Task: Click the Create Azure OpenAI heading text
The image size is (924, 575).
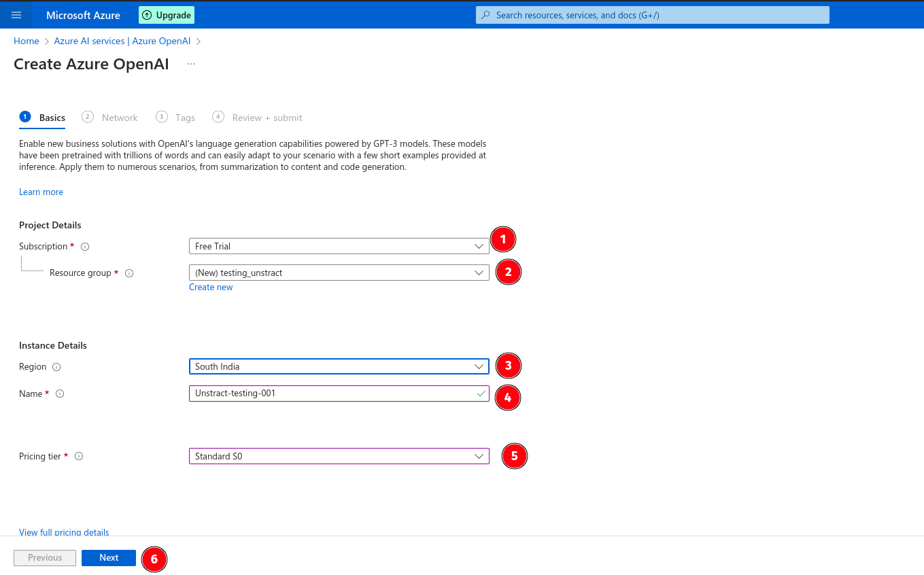Action: coord(91,64)
